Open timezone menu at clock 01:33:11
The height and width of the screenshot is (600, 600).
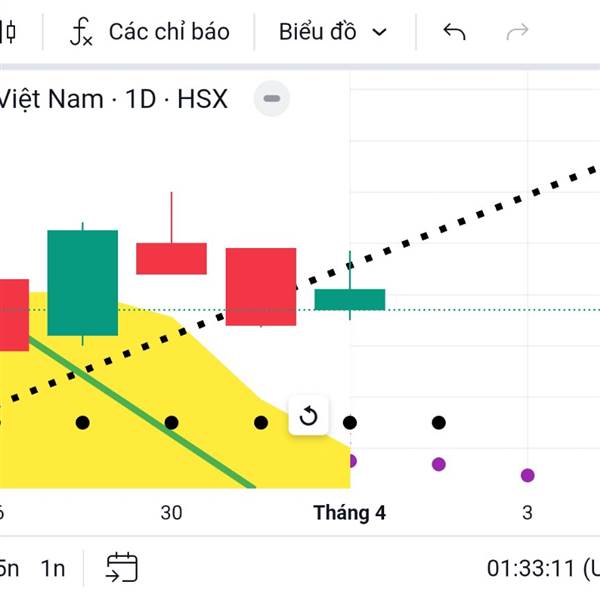pyautogui.click(x=542, y=568)
